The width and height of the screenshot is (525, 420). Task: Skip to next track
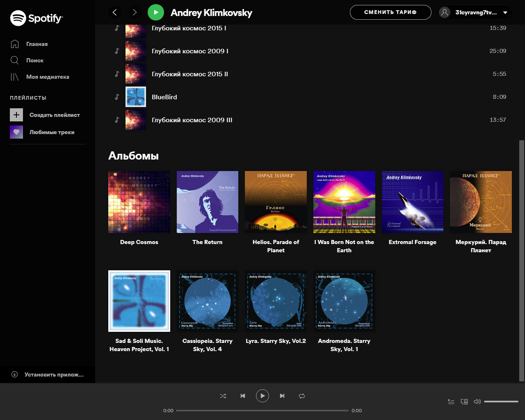282,396
